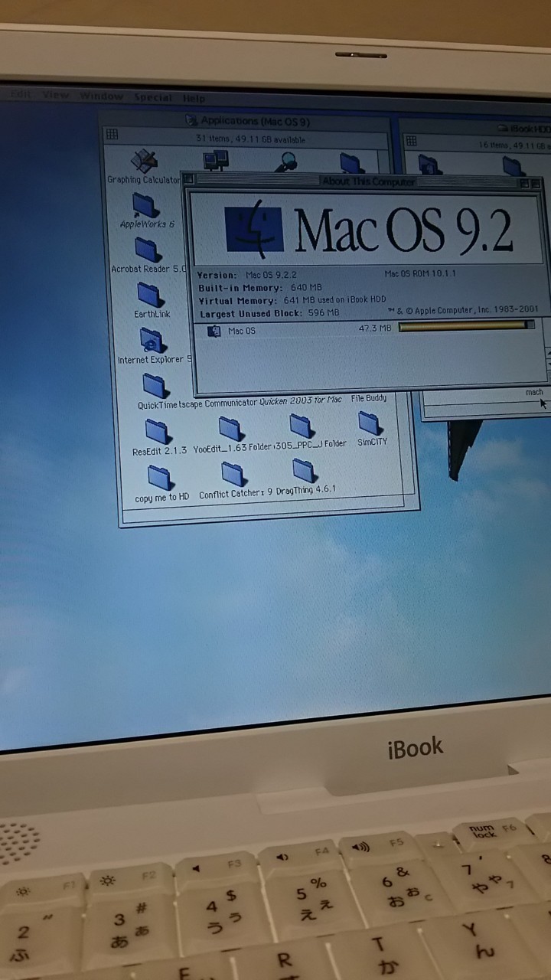
Task: Click the Mac OS row name in memory list
Action: pyautogui.click(x=242, y=331)
